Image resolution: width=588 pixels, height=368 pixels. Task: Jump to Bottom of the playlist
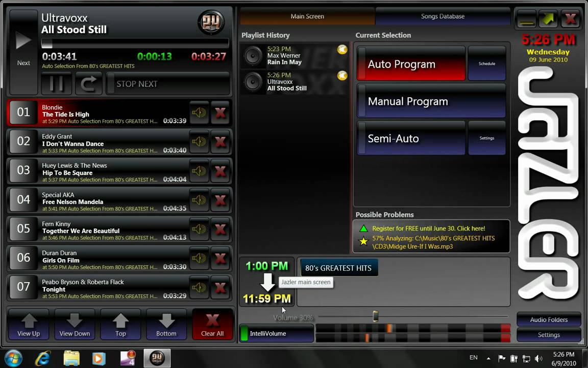coord(166,325)
